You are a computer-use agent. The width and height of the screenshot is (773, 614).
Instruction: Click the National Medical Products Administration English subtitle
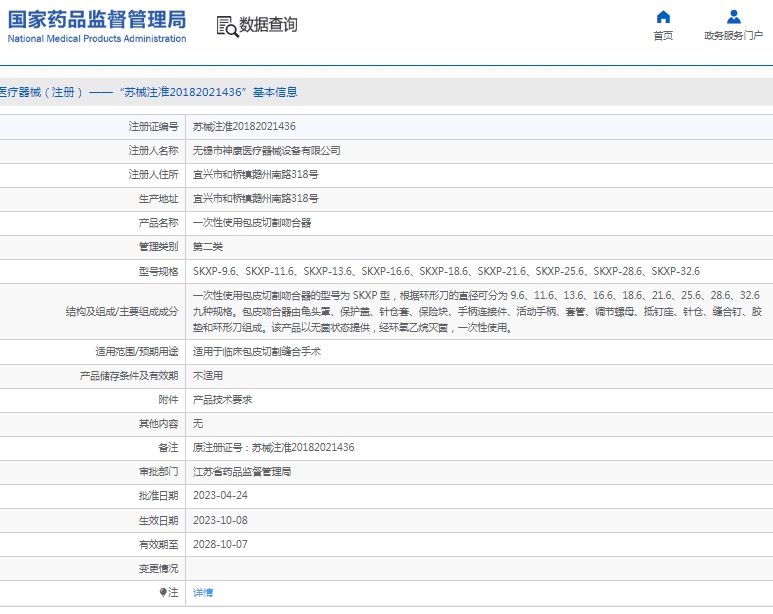point(97,39)
